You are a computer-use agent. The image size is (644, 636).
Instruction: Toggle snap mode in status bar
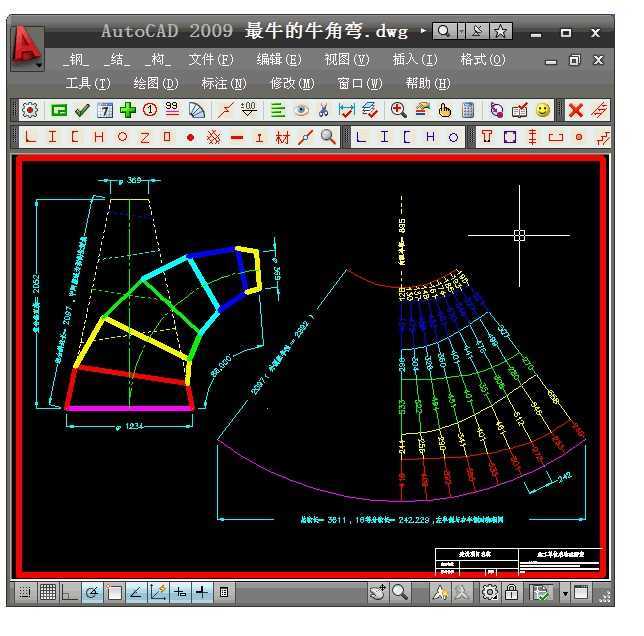pos(25,592)
